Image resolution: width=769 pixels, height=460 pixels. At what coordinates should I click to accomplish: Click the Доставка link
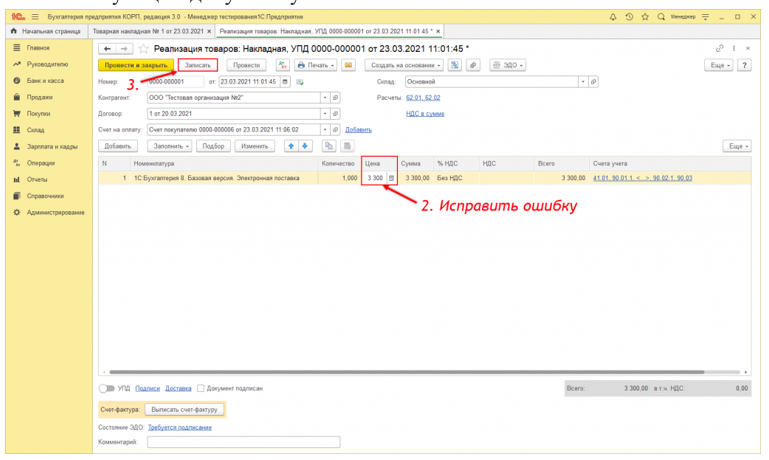(179, 388)
